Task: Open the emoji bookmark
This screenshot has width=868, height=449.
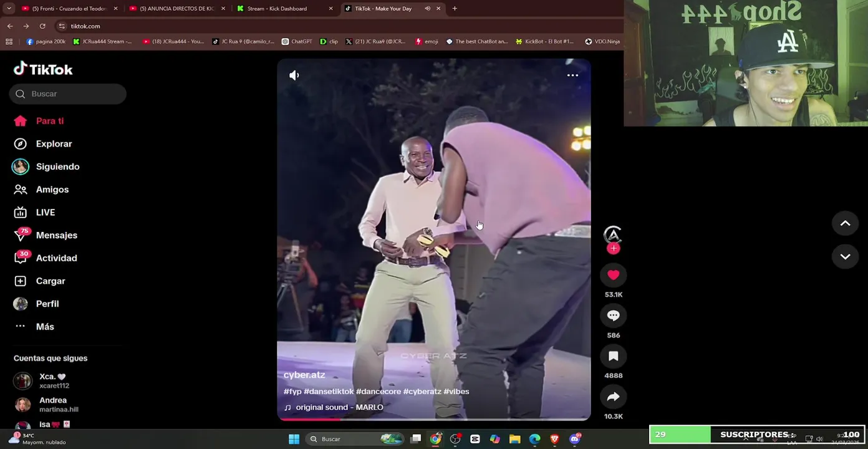Action: point(427,42)
